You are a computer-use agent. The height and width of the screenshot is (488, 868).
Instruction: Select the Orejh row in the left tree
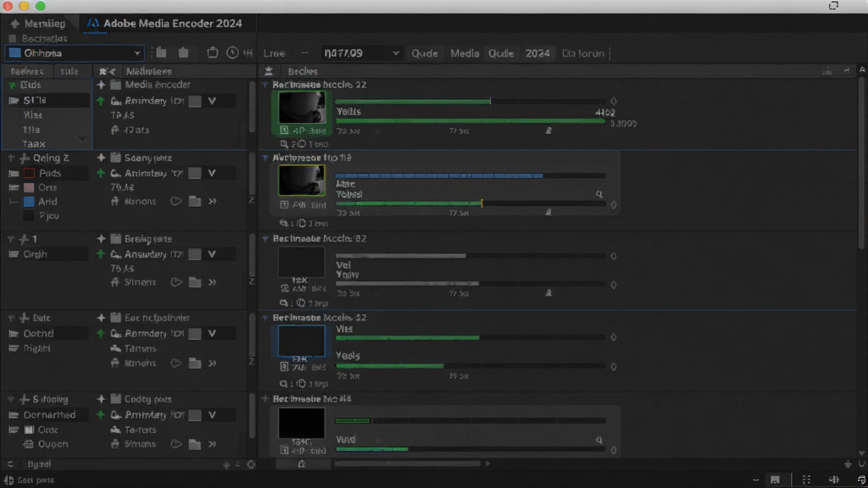click(x=47, y=254)
